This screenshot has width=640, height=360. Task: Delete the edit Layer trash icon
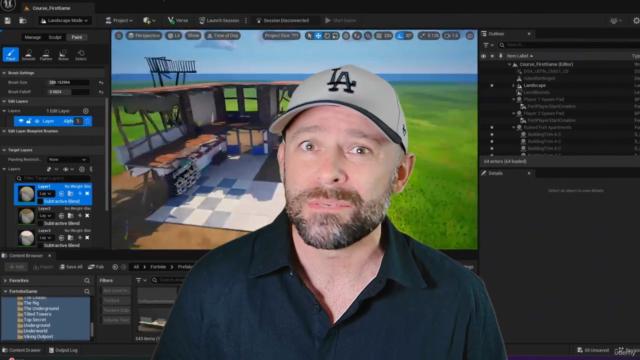point(87,121)
